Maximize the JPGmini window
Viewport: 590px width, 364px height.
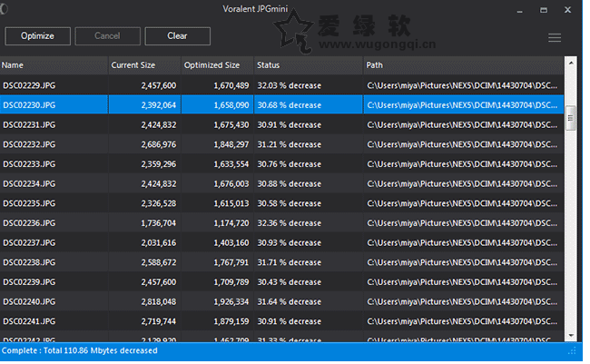pos(544,10)
